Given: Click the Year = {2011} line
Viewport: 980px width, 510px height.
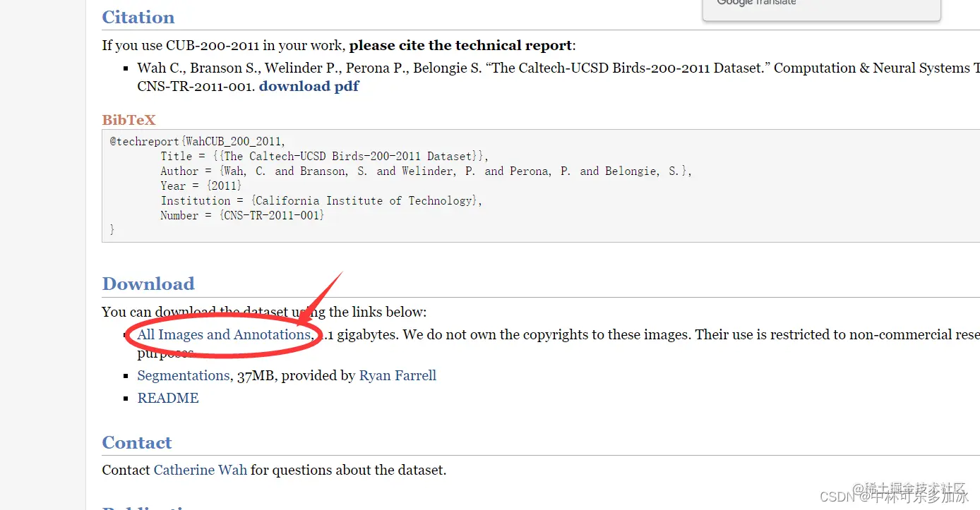Looking at the screenshot, I should pyautogui.click(x=201, y=186).
